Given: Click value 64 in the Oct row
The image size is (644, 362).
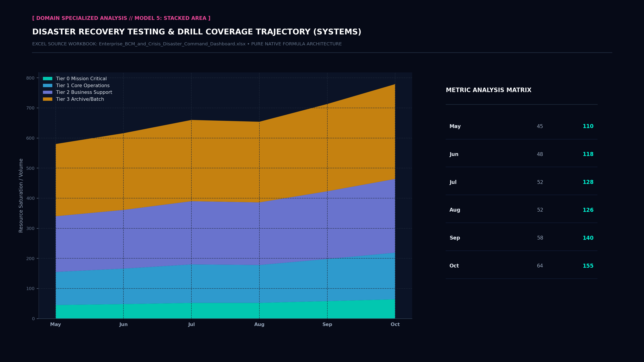Looking at the screenshot, I should pos(540,266).
